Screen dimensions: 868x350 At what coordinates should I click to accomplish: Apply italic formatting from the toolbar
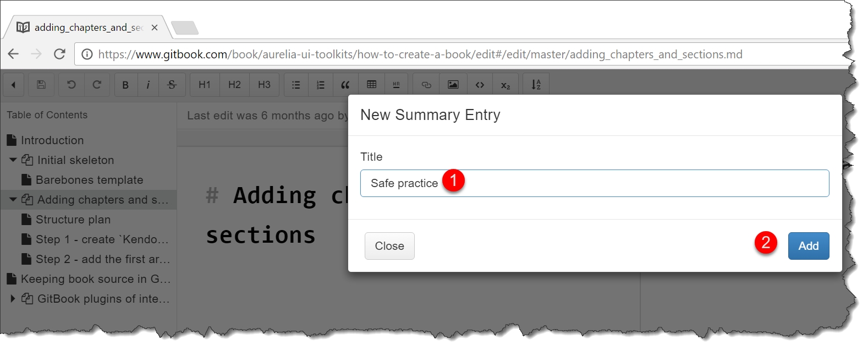pos(148,85)
